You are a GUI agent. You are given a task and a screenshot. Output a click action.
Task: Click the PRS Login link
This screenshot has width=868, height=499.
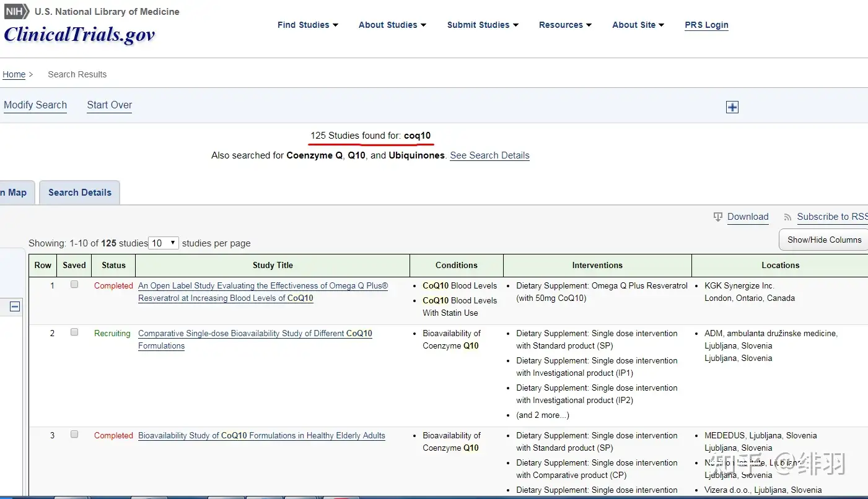(x=706, y=25)
